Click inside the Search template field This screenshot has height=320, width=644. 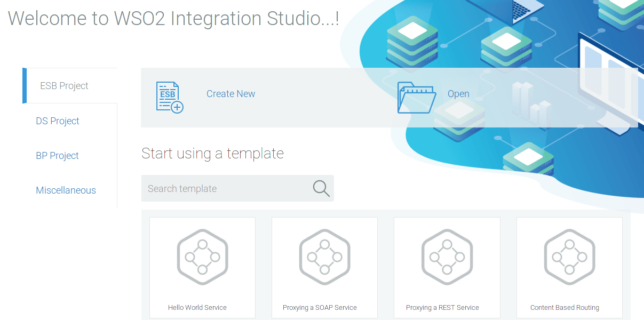[x=224, y=188]
